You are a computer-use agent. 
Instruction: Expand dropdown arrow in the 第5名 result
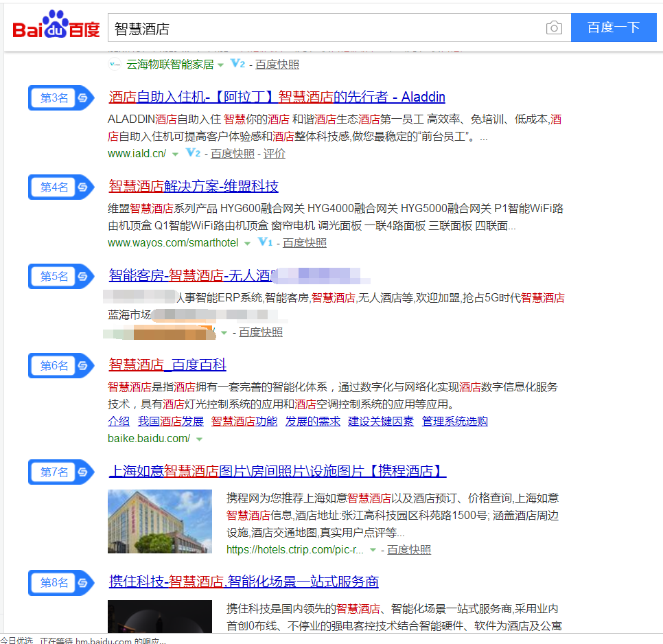tap(224, 333)
